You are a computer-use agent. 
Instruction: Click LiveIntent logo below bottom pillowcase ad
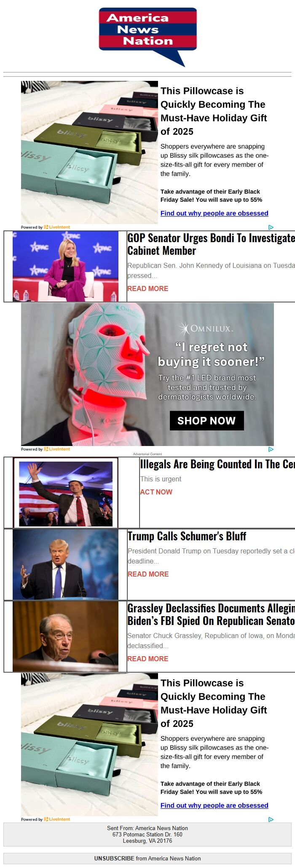tap(57, 819)
